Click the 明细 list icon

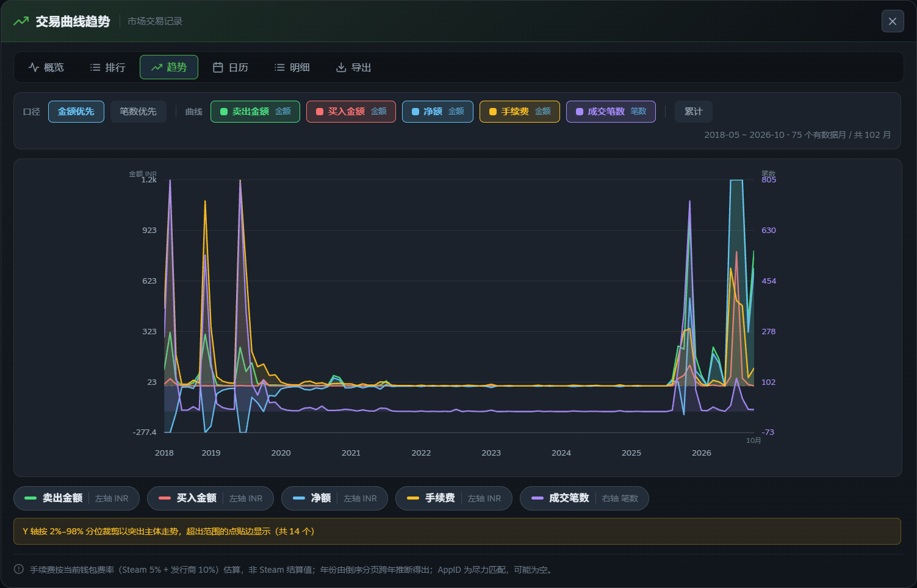(279, 67)
